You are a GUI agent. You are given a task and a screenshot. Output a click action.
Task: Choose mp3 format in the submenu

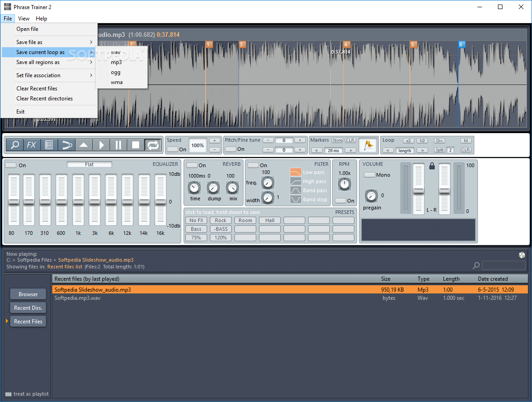(121, 62)
